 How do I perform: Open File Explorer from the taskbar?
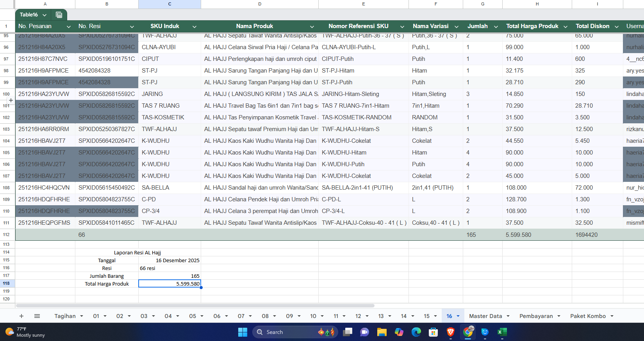382,332
